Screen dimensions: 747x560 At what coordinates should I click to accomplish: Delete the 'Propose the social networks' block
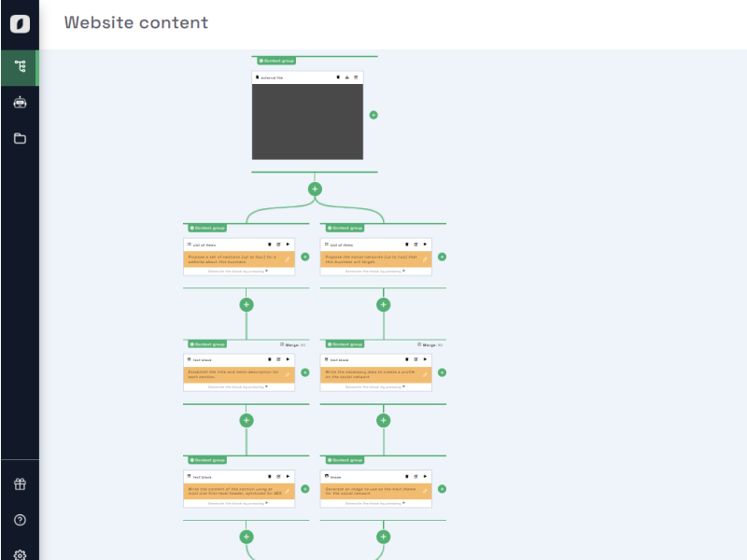(406, 245)
